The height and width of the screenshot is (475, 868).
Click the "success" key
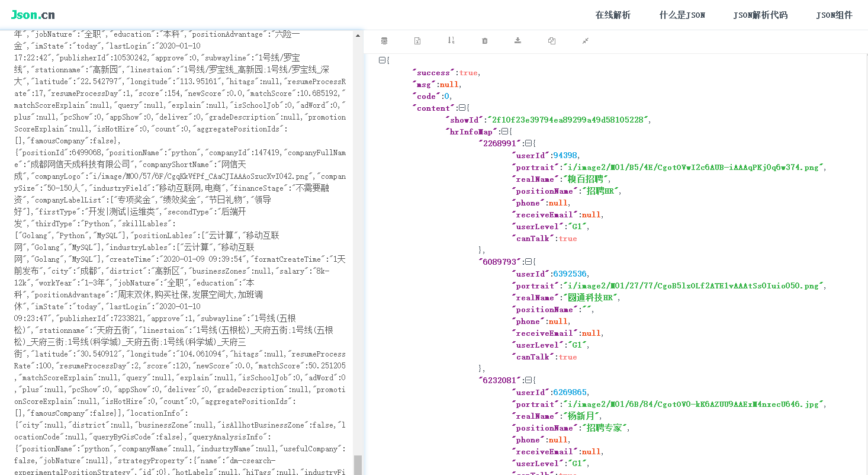[x=433, y=73]
